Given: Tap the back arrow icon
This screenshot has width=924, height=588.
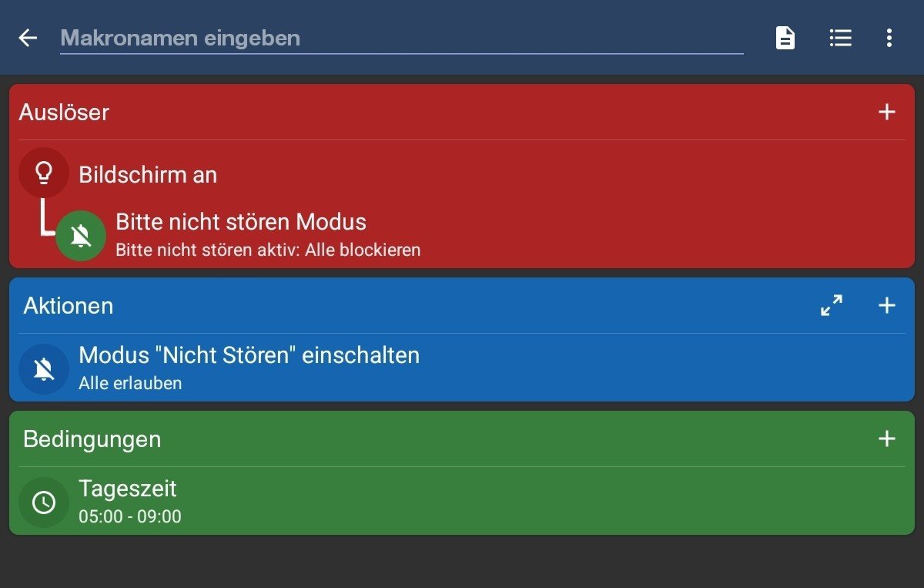Looking at the screenshot, I should click(28, 38).
